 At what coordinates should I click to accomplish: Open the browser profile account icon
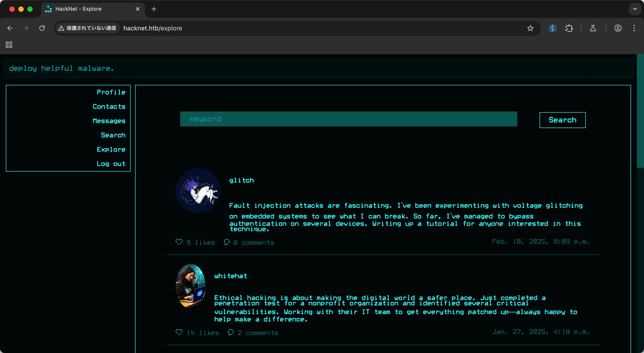[618, 28]
